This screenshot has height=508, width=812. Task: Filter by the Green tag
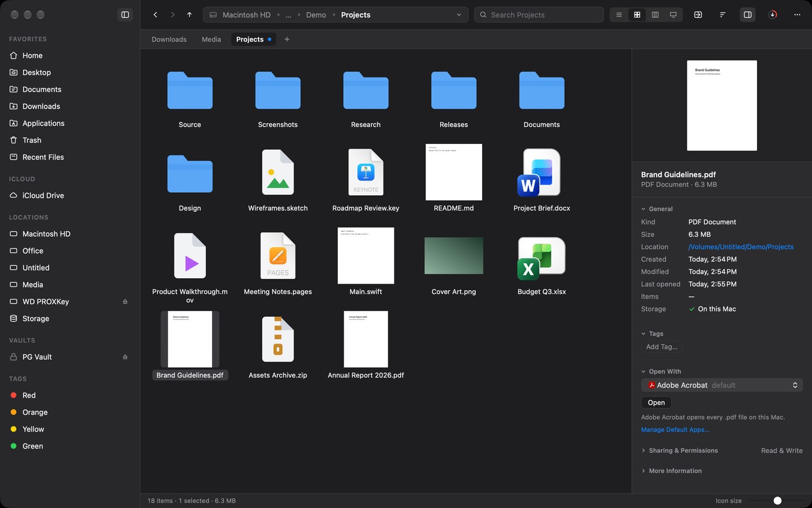pyautogui.click(x=69, y=446)
